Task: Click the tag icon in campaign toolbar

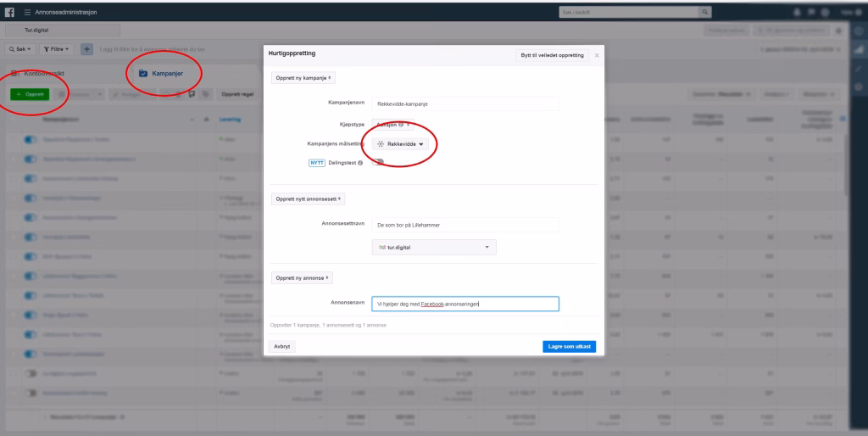Action: [205, 94]
